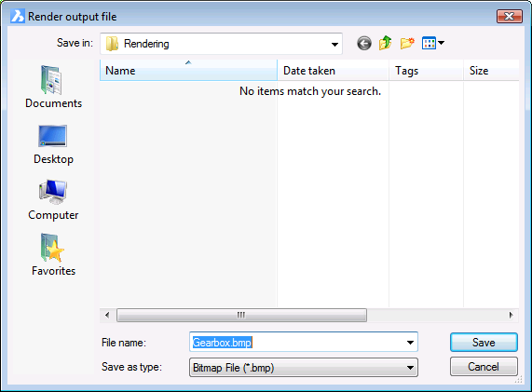The width and height of the screenshot is (532, 392).
Task: Click the BricsCAD icon in title bar
Action: coord(18,16)
